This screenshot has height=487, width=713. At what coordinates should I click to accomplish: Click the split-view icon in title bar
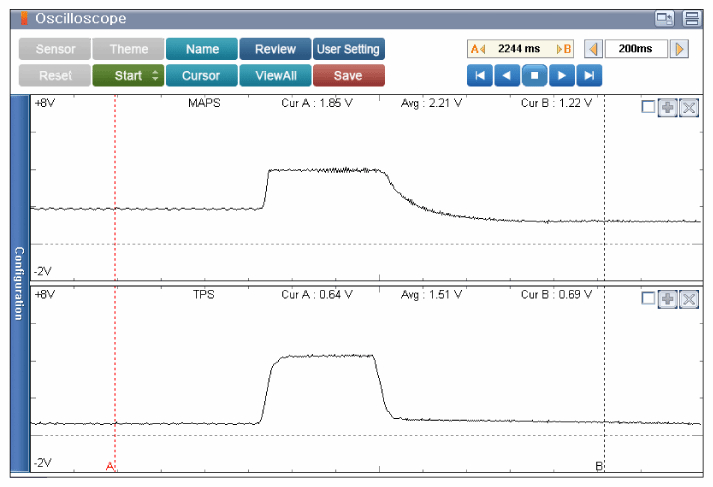pos(691,18)
